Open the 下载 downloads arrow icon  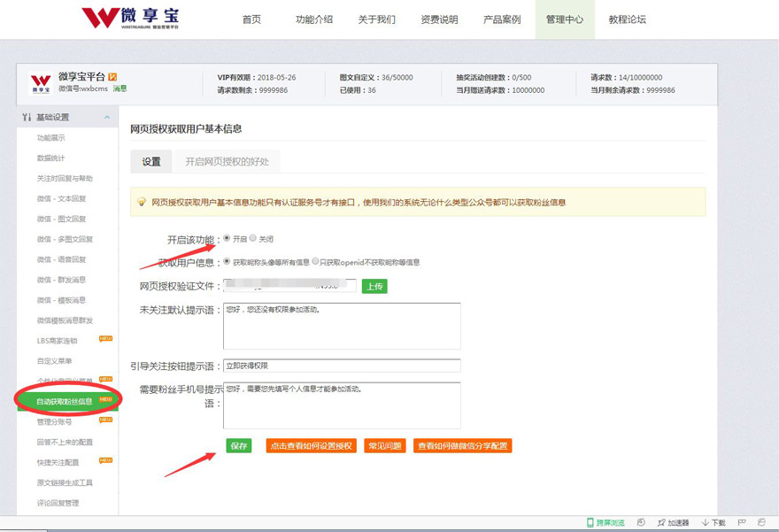[706, 522]
